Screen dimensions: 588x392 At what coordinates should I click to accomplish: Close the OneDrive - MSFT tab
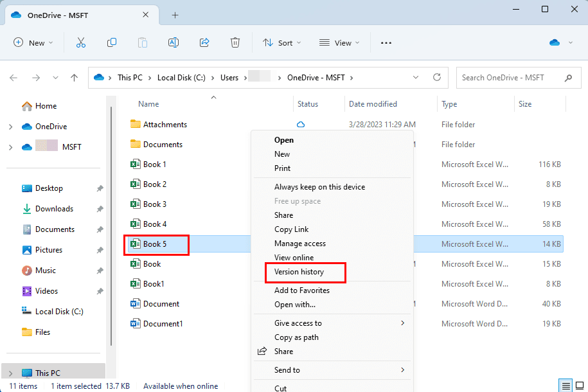coord(145,15)
